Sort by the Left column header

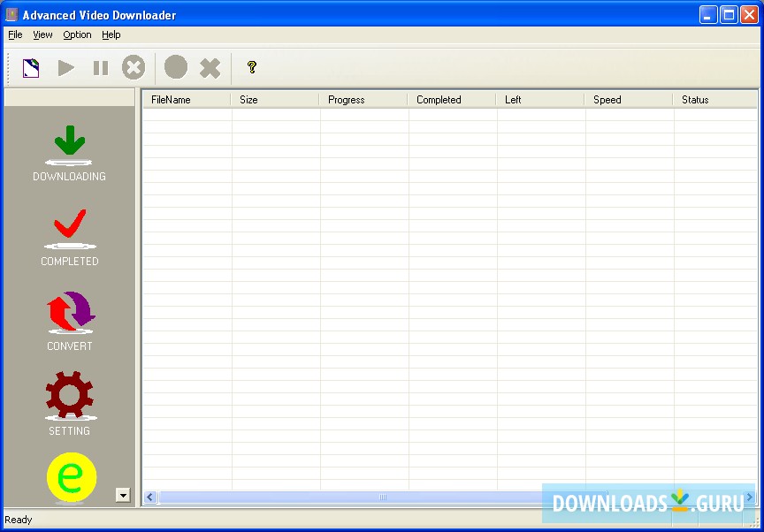point(540,100)
